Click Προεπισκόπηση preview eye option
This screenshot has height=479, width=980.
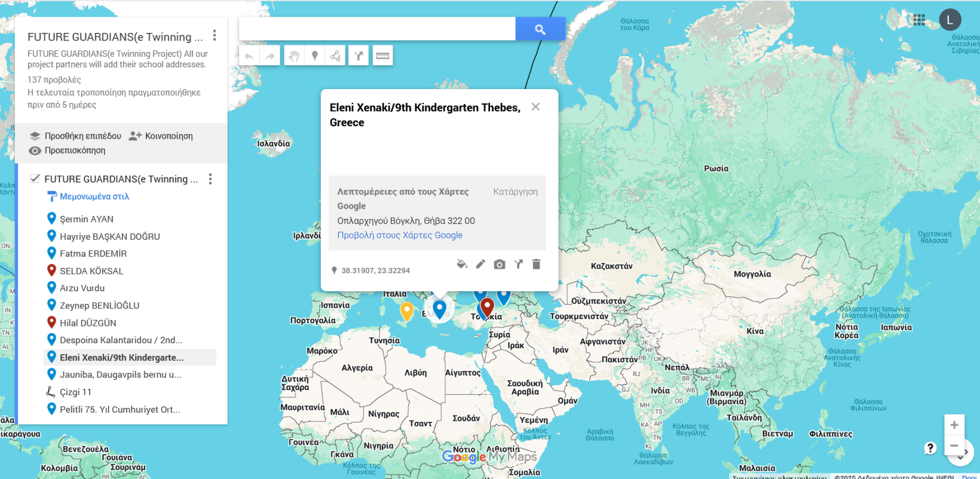pos(74,151)
